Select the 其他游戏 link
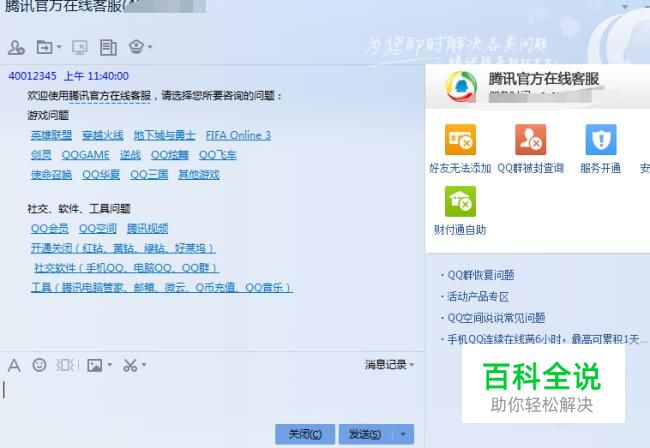 click(x=199, y=175)
